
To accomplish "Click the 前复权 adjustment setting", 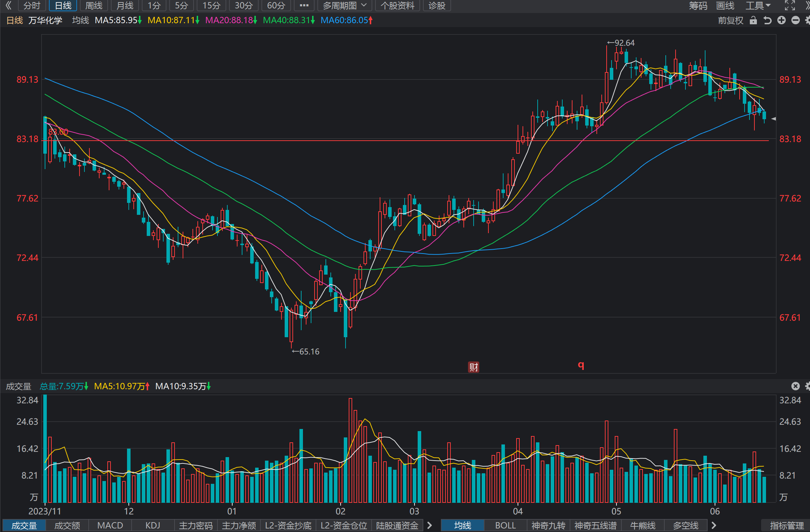I will point(730,20).
